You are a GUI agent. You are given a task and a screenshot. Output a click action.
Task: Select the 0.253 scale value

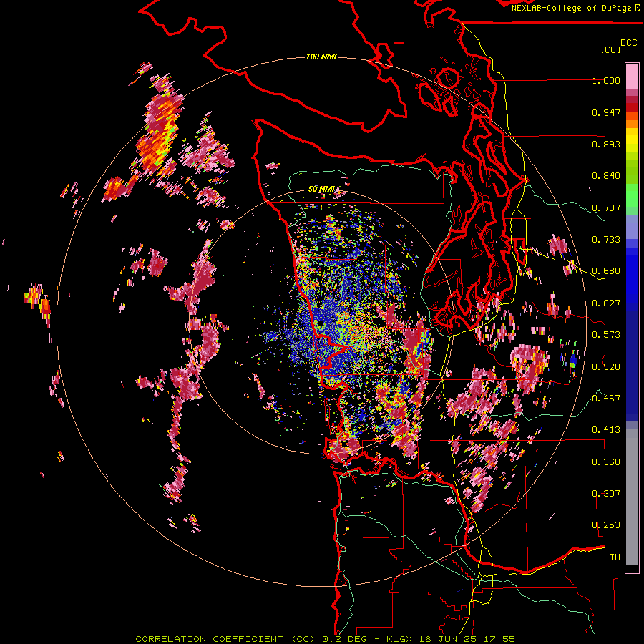pos(606,525)
